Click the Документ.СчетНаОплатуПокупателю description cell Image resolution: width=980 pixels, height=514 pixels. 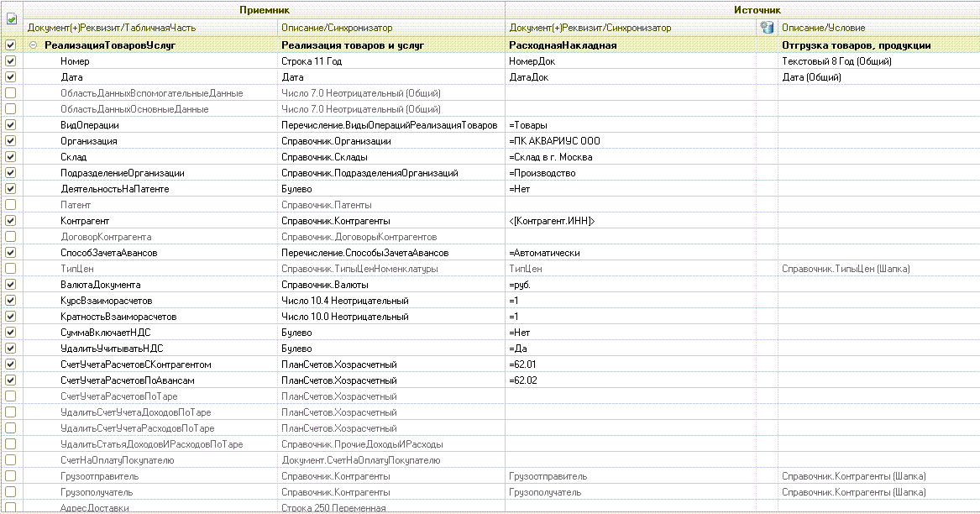(391, 459)
